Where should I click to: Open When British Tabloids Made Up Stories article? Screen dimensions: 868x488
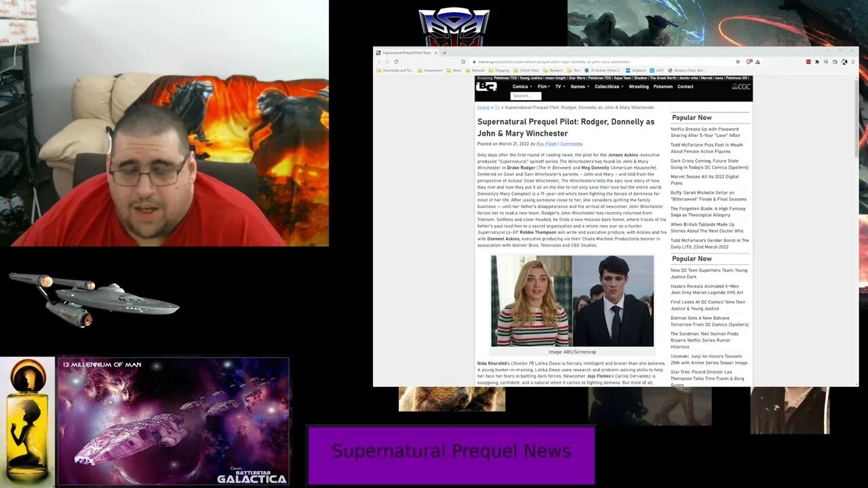tap(707, 228)
